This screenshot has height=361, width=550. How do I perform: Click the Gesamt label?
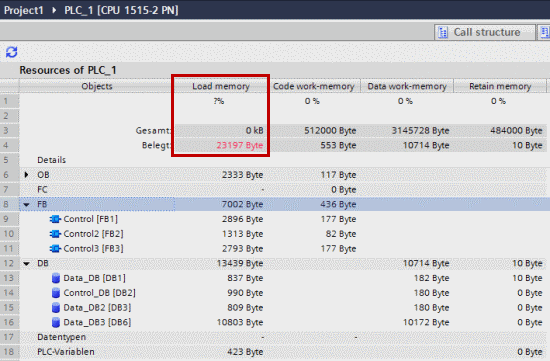153,131
